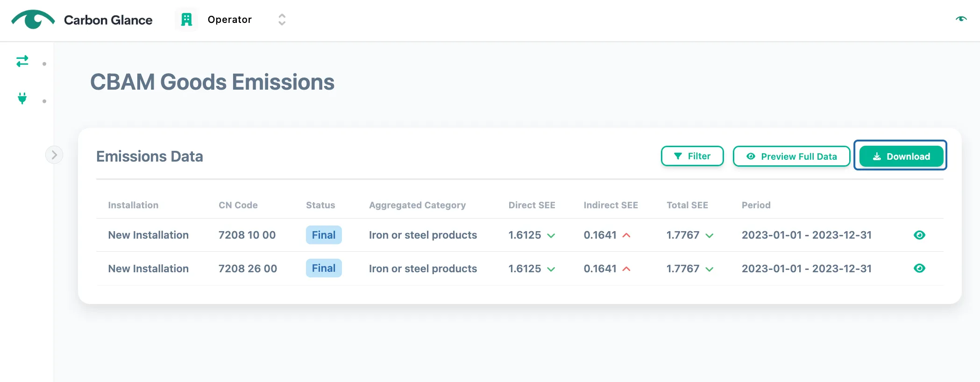Click the green building icon beside Operator
The image size is (980, 382).
click(x=186, y=20)
